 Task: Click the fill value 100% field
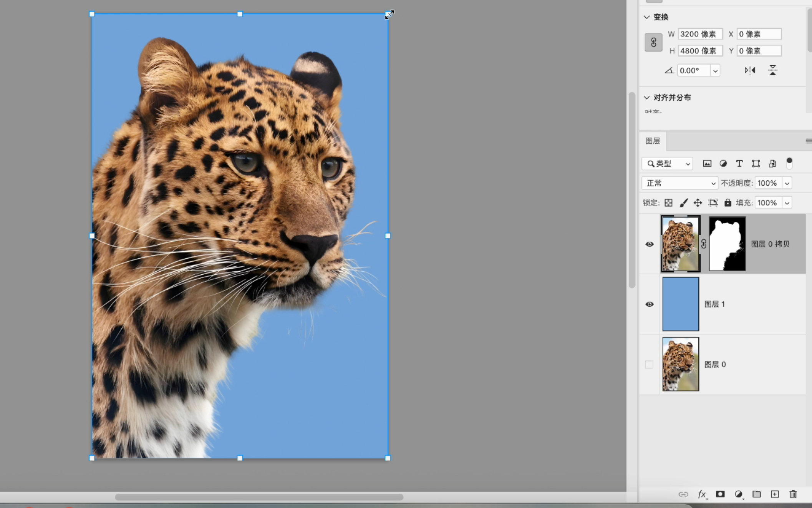tap(768, 203)
